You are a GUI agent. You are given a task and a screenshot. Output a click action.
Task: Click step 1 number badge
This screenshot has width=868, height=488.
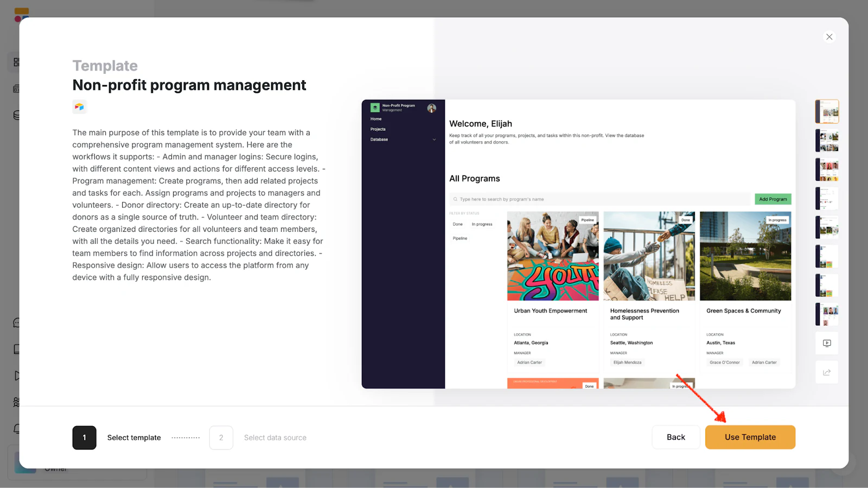(84, 438)
